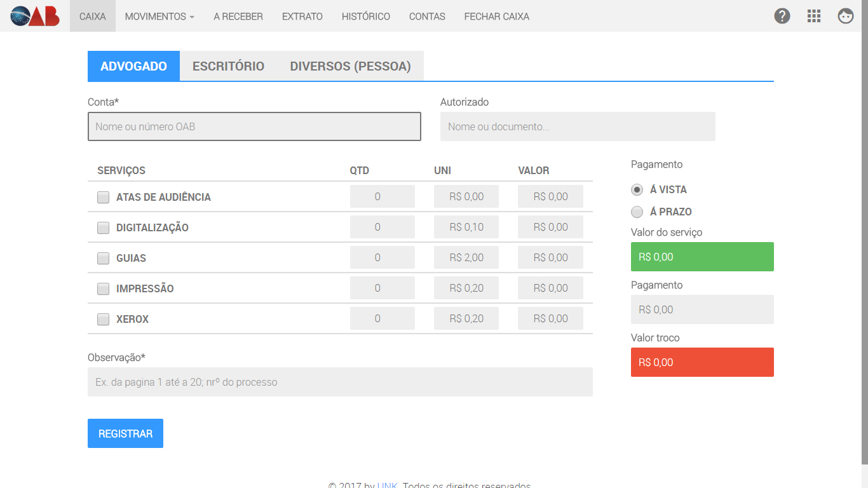Click the user avatar icon
Viewport: 868px width, 488px height.
(x=846, y=16)
